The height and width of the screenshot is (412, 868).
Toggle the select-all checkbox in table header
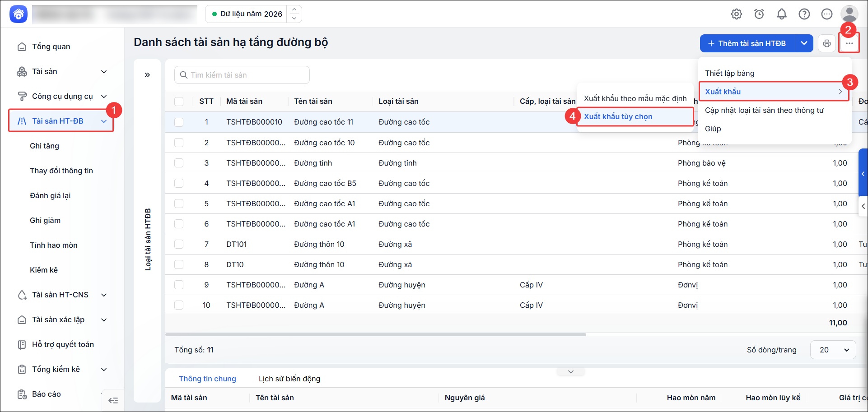[179, 102]
